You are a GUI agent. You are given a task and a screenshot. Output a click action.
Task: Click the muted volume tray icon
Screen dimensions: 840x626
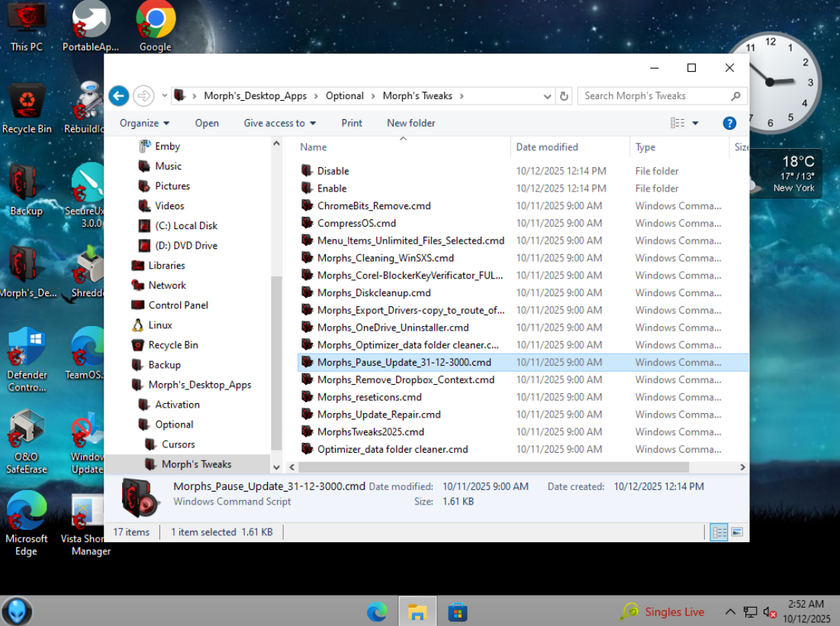[x=770, y=611]
